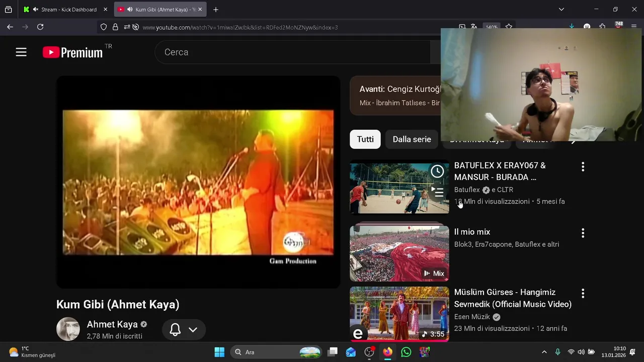Open options menu for BATUFLEX X ERAY067 video
This screenshot has height=362, width=644.
(583, 167)
